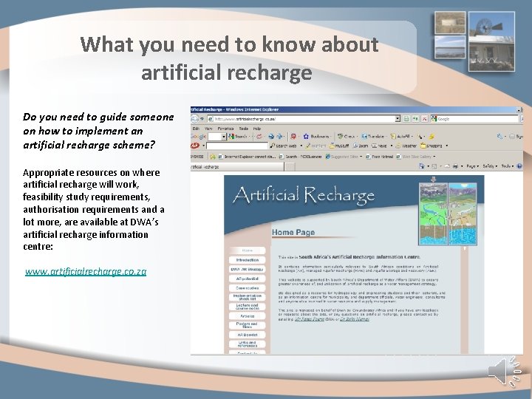Image resolution: width=532 pixels, height=399 pixels.
Task: Click the AR potential sidebar button
Action: (248, 279)
